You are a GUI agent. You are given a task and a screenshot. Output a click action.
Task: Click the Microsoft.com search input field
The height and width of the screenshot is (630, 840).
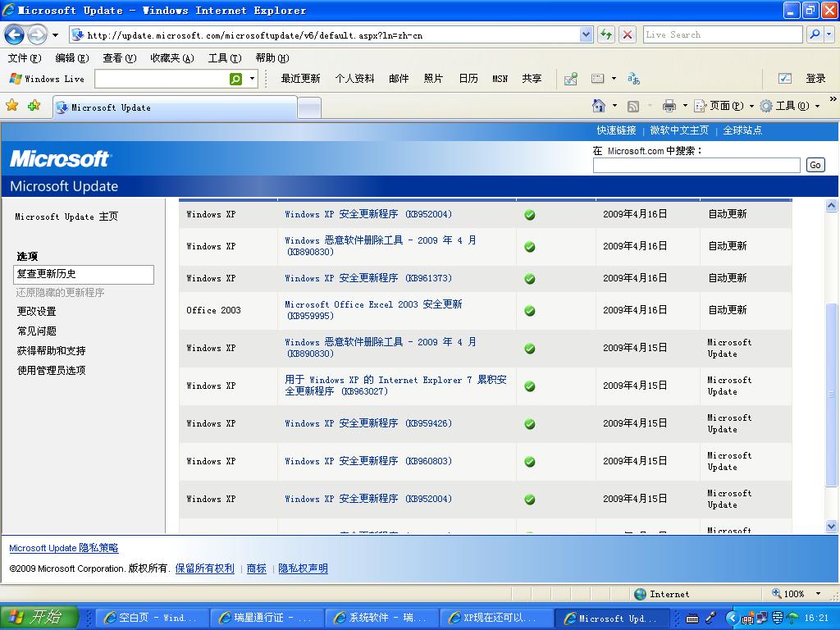coord(696,165)
